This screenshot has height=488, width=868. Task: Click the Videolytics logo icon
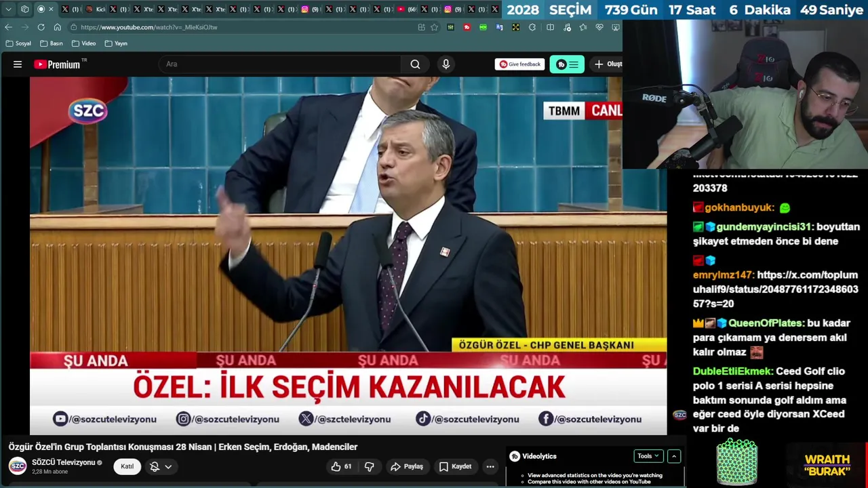click(515, 456)
